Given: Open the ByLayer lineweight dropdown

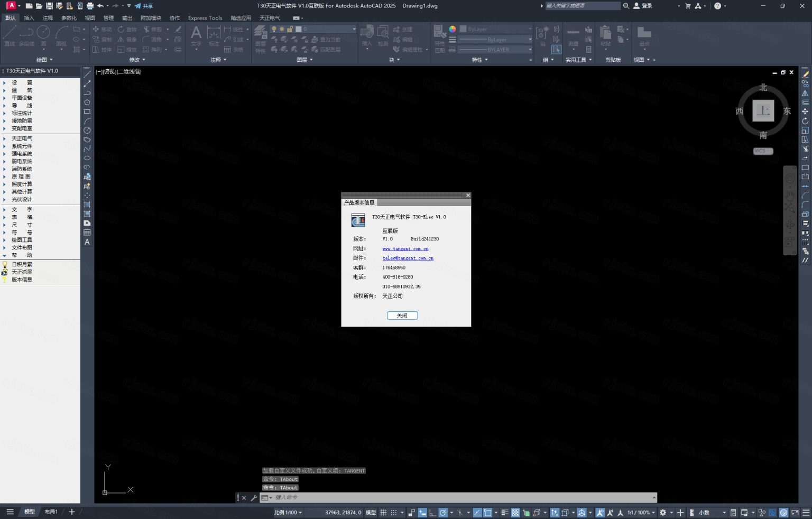Looking at the screenshot, I should pyautogui.click(x=496, y=40).
